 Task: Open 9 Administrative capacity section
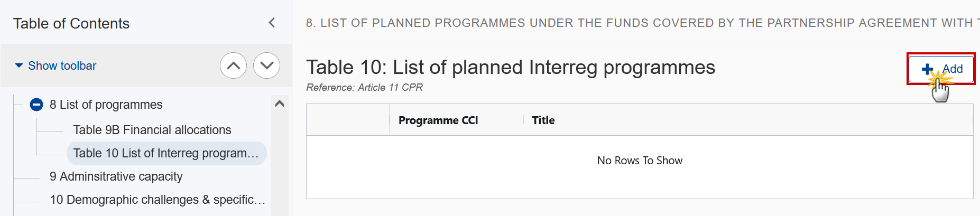(x=116, y=176)
